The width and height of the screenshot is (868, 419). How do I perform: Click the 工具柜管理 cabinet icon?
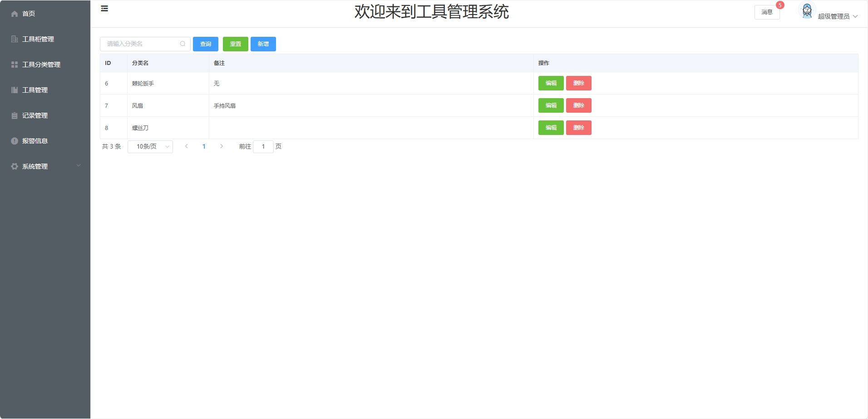coord(15,39)
